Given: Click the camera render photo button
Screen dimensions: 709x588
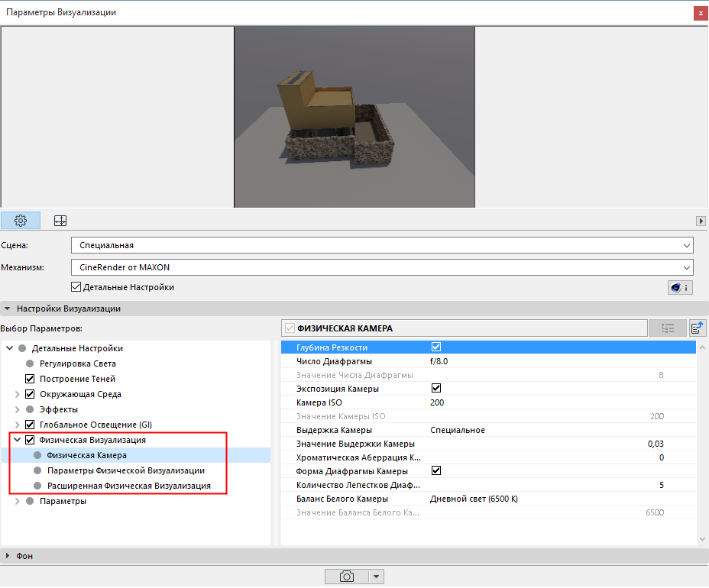Looking at the screenshot, I should 347,577.
